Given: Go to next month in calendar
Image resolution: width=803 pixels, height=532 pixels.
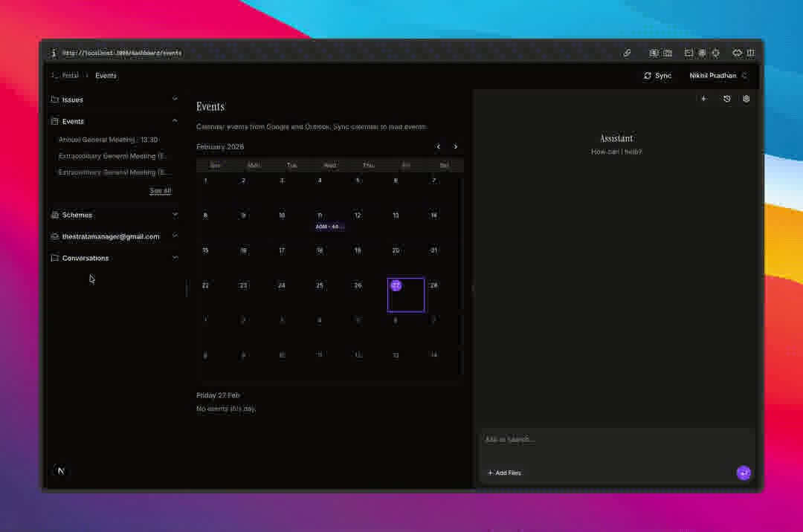Looking at the screenshot, I should 456,147.
